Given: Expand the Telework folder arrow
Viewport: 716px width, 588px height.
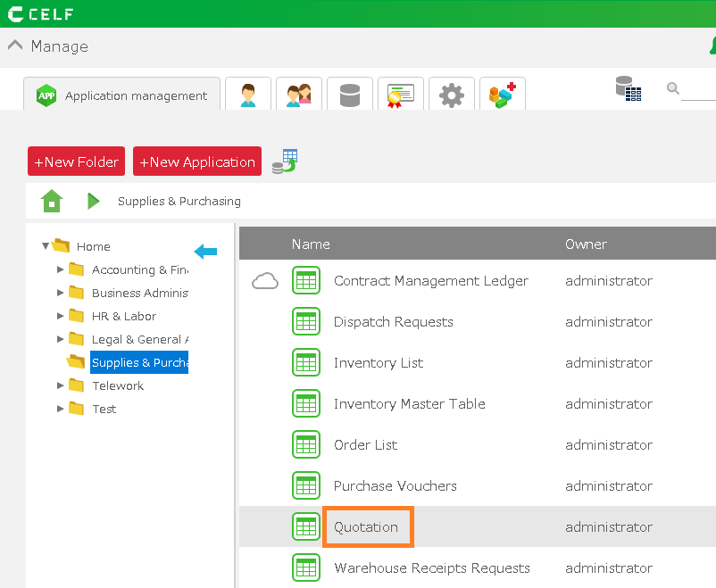Looking at the screenshot, I should 60,385.
